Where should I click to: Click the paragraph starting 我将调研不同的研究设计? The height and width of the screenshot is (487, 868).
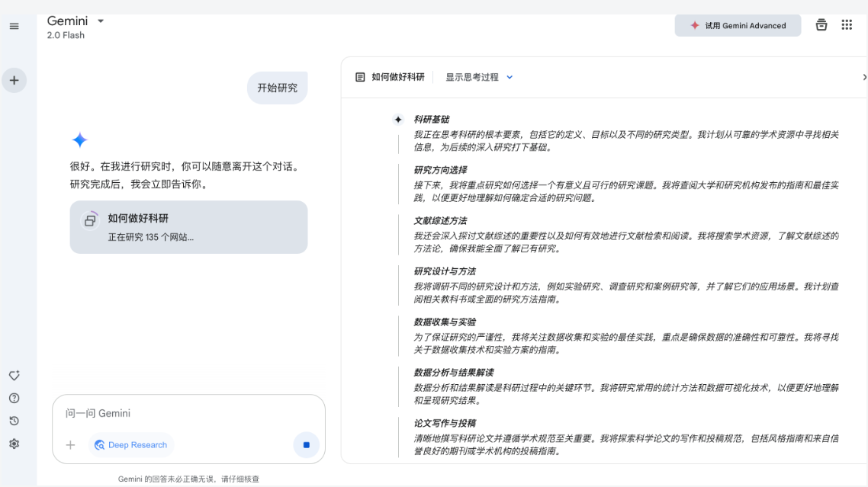point(626,293)
